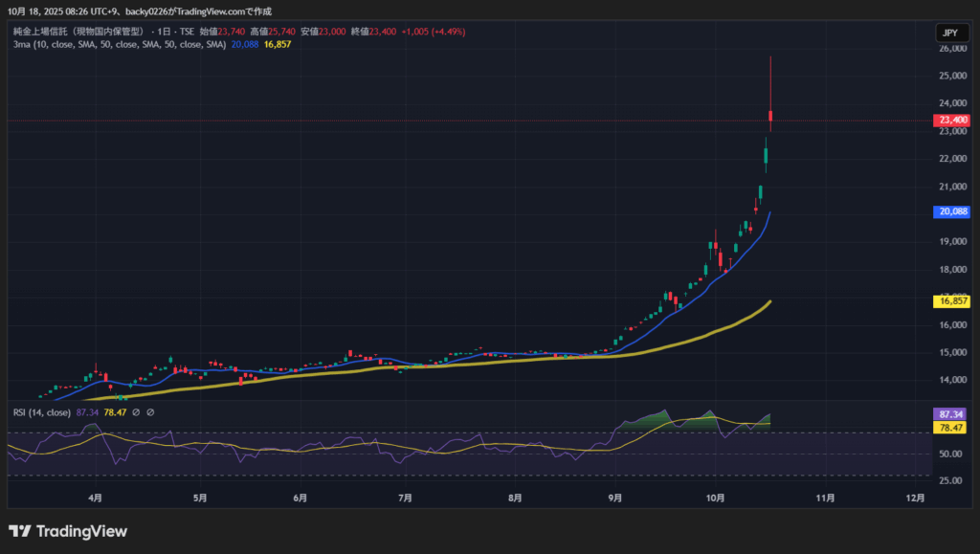Click the red 23,400 price axis label

pyautogui.click(x=952, y=120)
